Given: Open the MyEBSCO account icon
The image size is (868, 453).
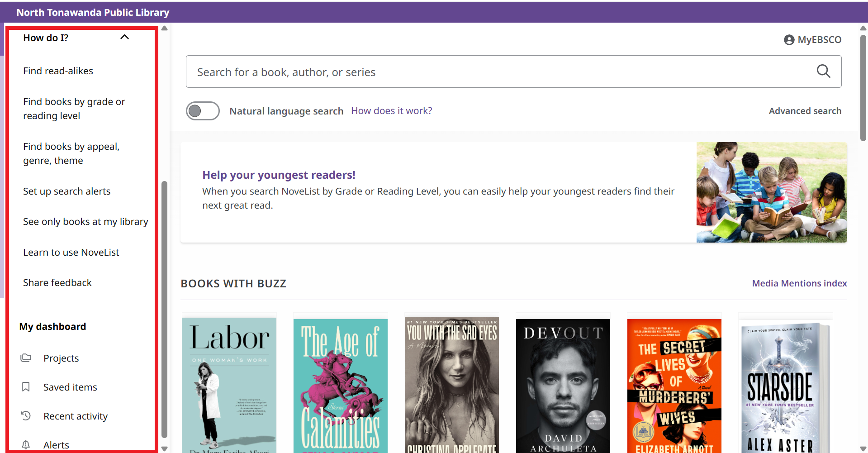Looking at the screenshot, I should (789, 40).
